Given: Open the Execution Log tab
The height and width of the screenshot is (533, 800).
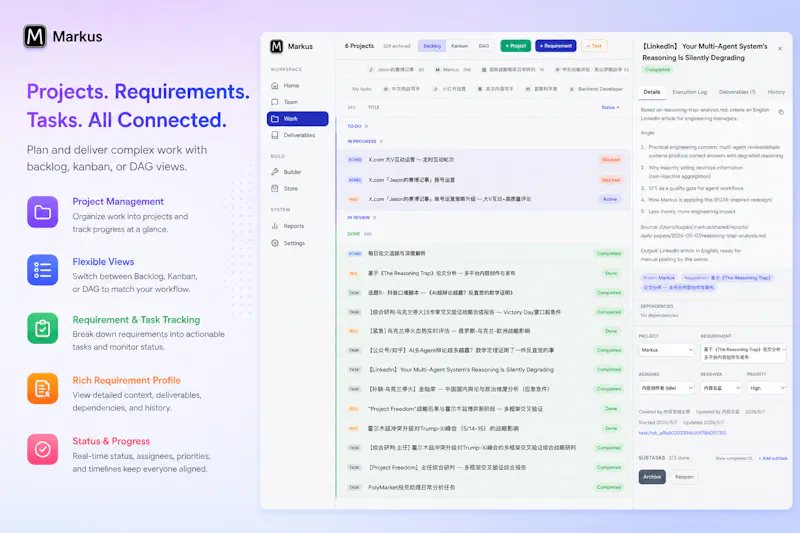Looking at the screenshot, I should (689, 92).
